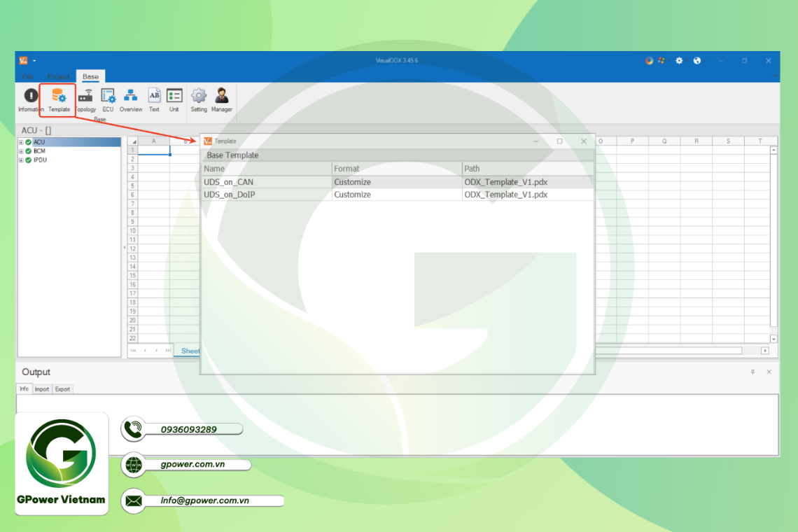Click the Customize format cell for UDS_on_DoIP
The image size is (798, 532).
397,195
